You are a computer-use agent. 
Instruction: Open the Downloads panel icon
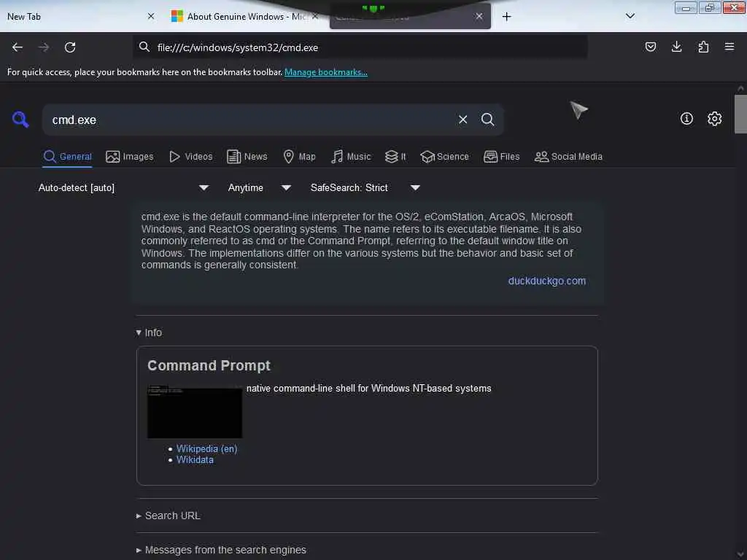pyautogui.click(x=676, y=47)
